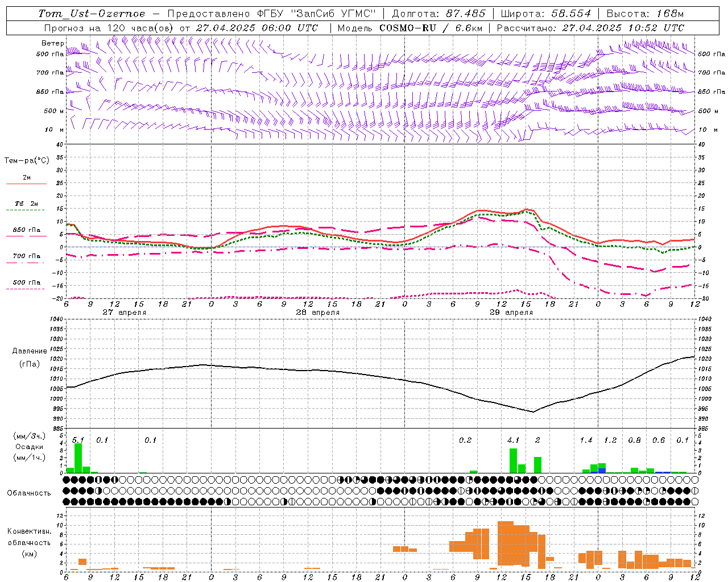Click the station title Tom_Ust-Ozernoe

92,14
